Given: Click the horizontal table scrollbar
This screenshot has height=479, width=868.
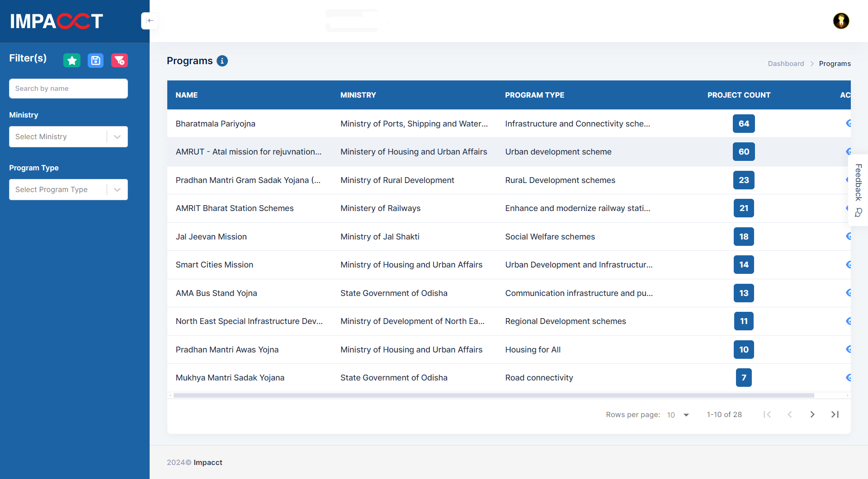Looking at the screenshot, I should pyautogui.click(x=493, y=395).
